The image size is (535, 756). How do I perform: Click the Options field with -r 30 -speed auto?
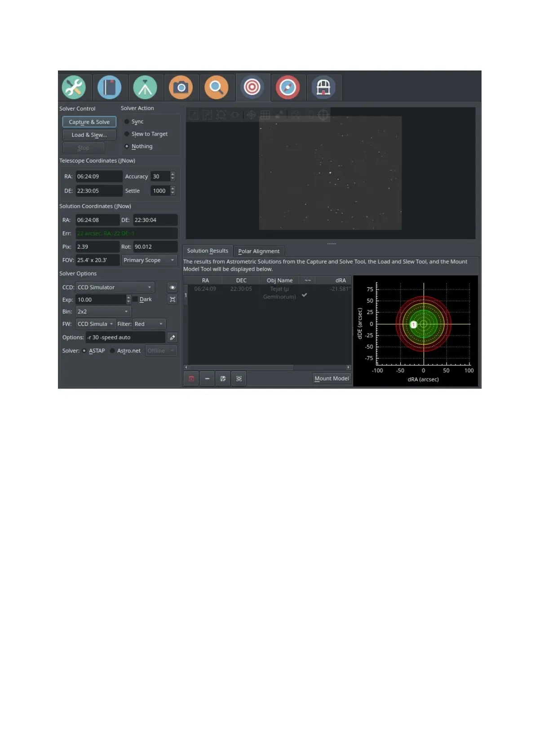[125, 337]
